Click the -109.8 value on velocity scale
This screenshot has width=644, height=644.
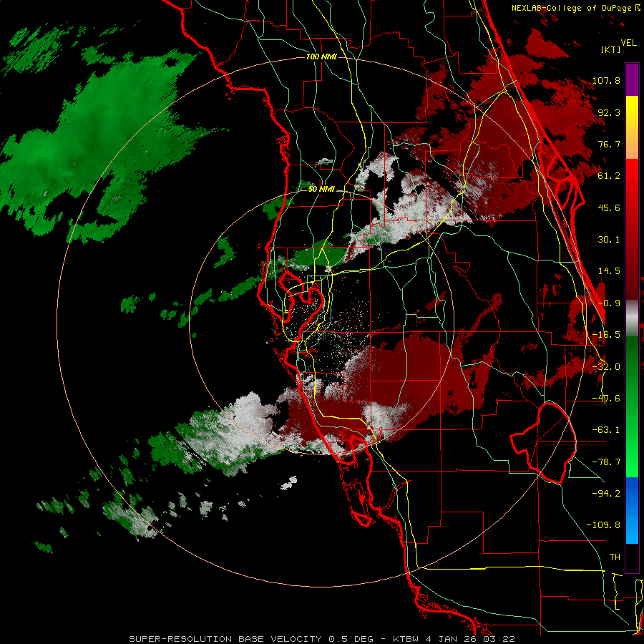pos(604,525)
